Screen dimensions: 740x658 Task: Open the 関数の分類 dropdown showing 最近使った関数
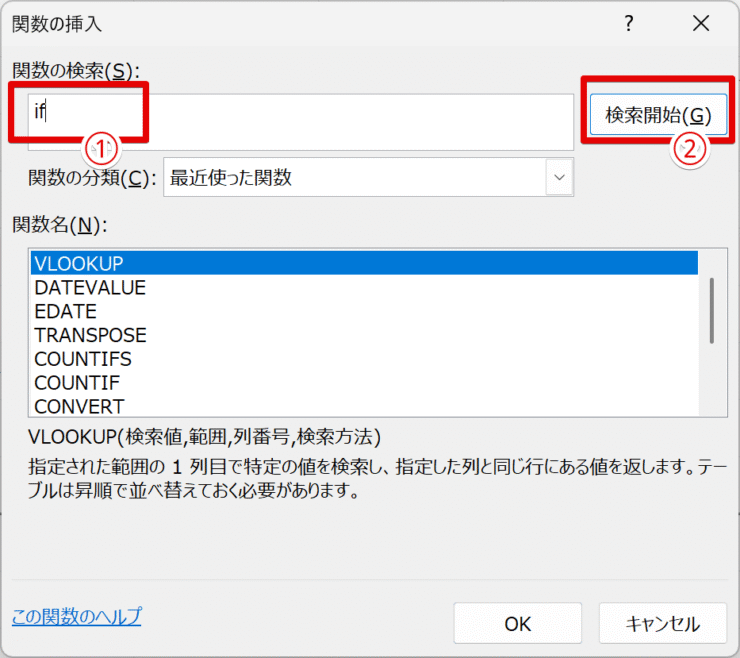(x=368, y=177)
